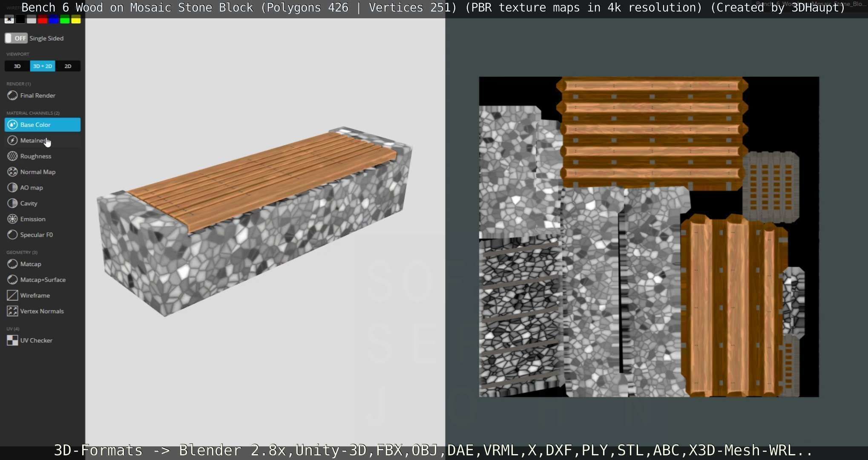Viewport: 868px width, 460px height.
Task: Display the Cavity channel
Action: pos(42,204)
